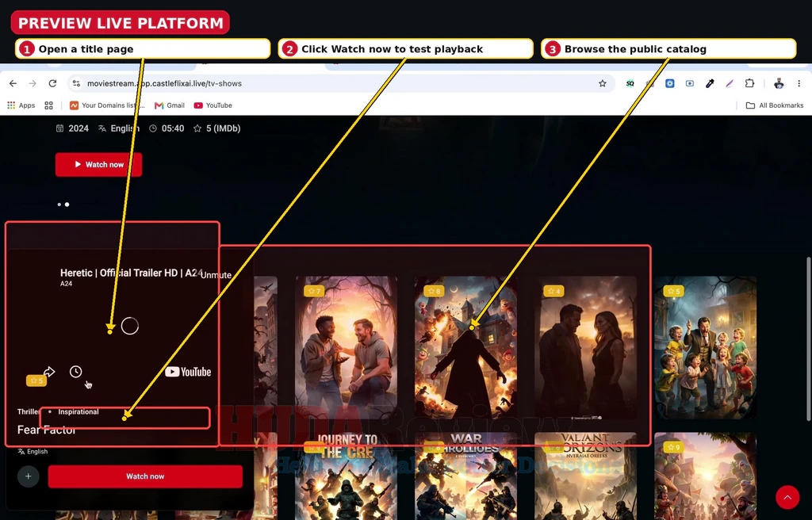Open the couple at sunset poster rated 4

point(585,347)
